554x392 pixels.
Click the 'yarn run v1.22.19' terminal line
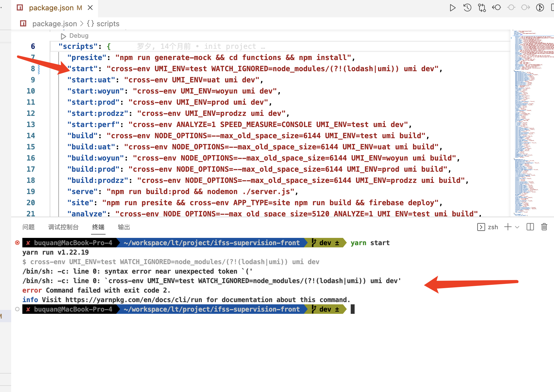(56, 252)
